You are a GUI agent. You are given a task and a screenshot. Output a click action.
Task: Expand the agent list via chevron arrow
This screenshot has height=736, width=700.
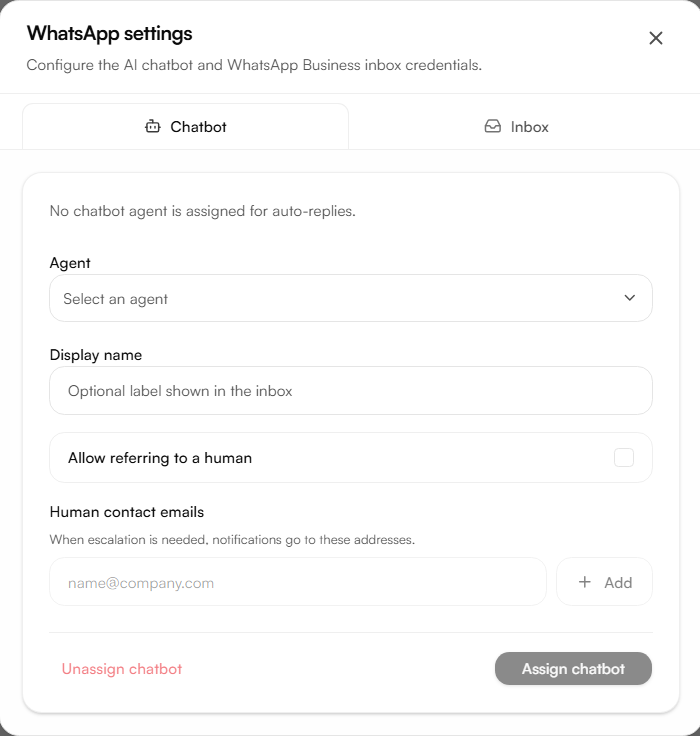[630, 298]
